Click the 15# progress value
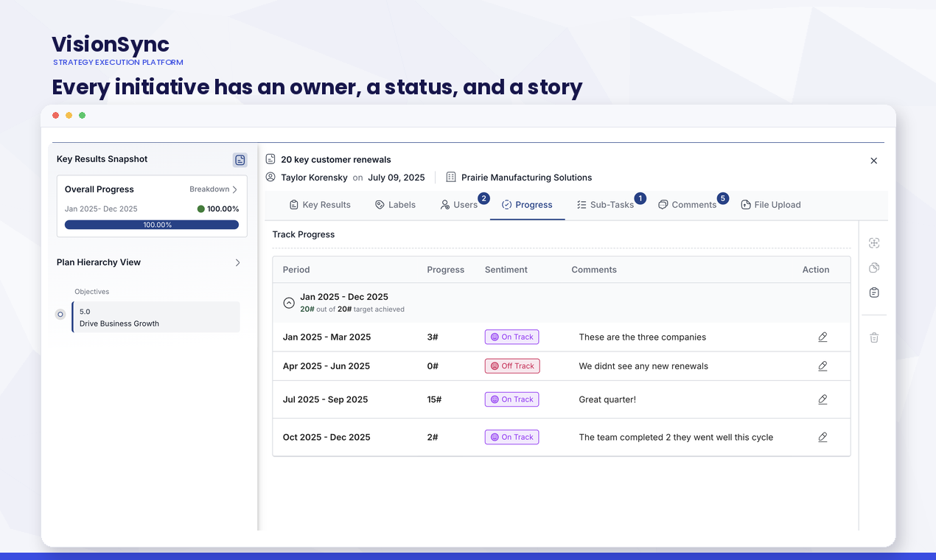 pos(434,399)
